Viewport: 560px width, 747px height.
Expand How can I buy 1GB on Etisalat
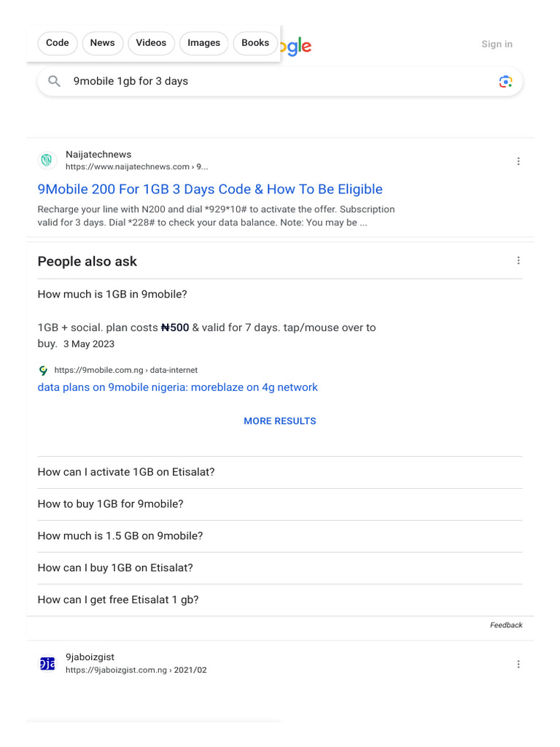click(279, 568)
